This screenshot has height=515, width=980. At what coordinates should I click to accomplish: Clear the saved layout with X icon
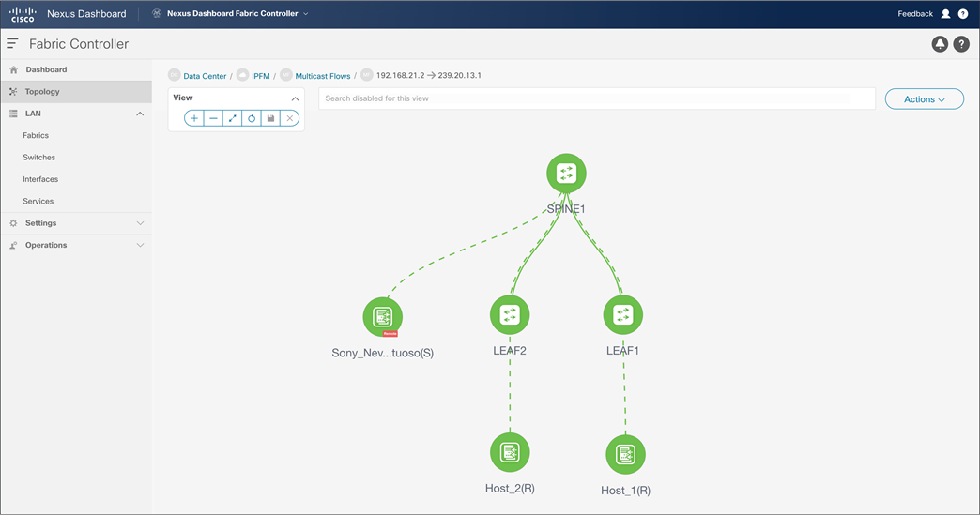(x=289, y=118)
